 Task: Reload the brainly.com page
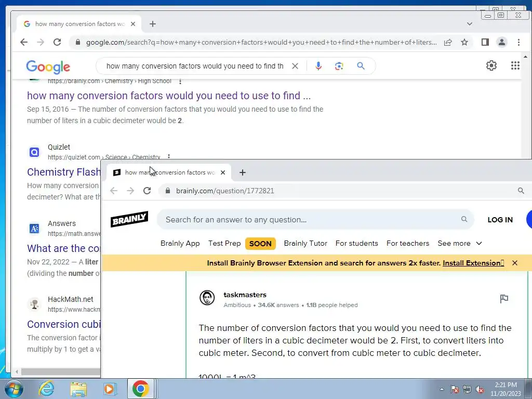147,191
